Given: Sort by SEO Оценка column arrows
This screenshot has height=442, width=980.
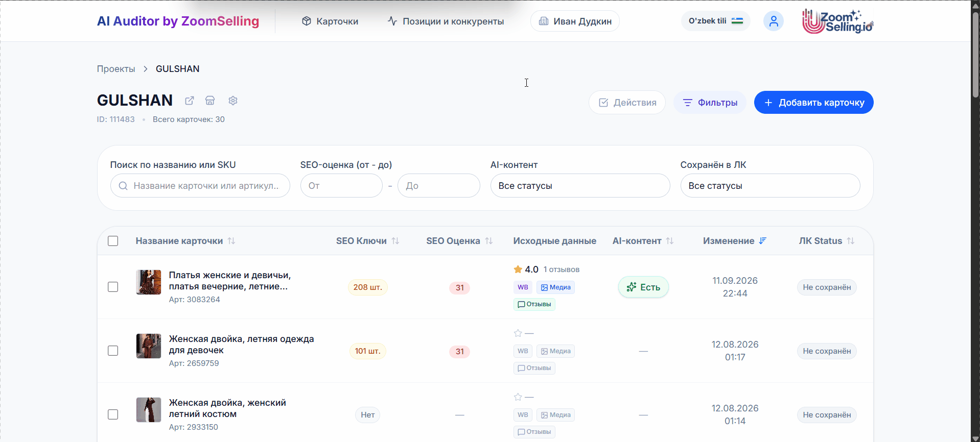Looking at the screenshot, I should (489, 241).
